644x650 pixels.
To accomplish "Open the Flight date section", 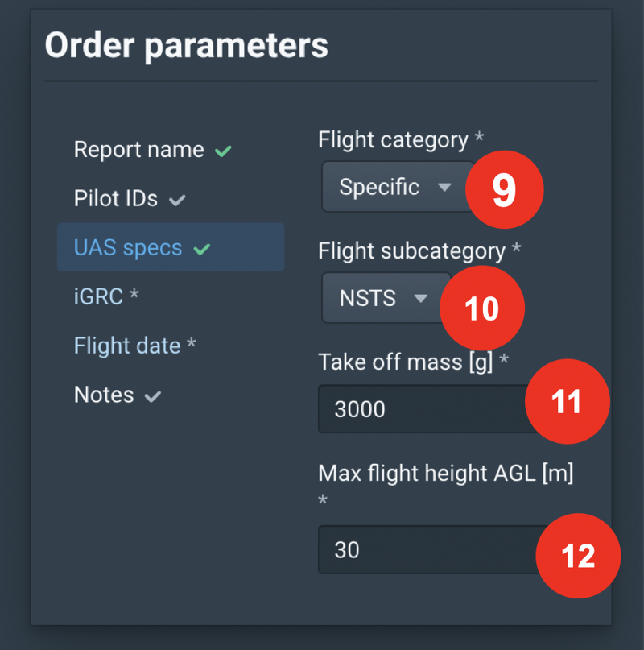I will pyautogui.click(x=127, y=346).
